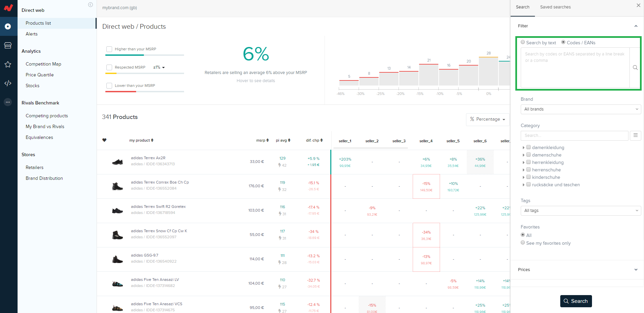Click histogram bar labeled 28
Screen dimensions: 644x313
tap(488, 71)
